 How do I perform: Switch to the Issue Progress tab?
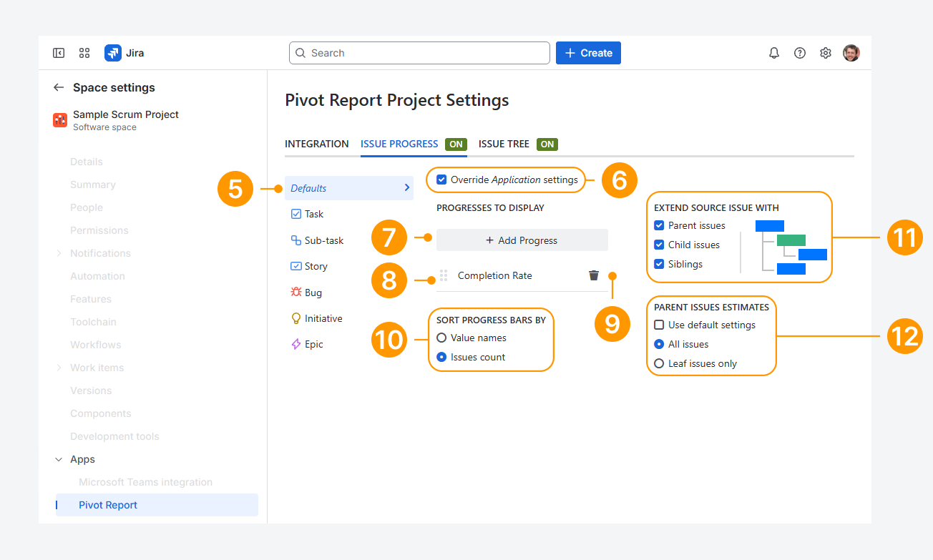(x=399, y=144)
